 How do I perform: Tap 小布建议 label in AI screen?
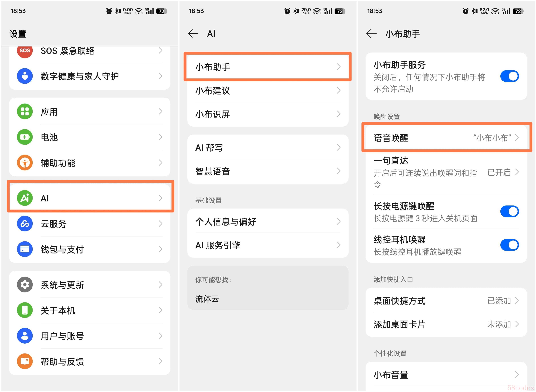point(213,91)
